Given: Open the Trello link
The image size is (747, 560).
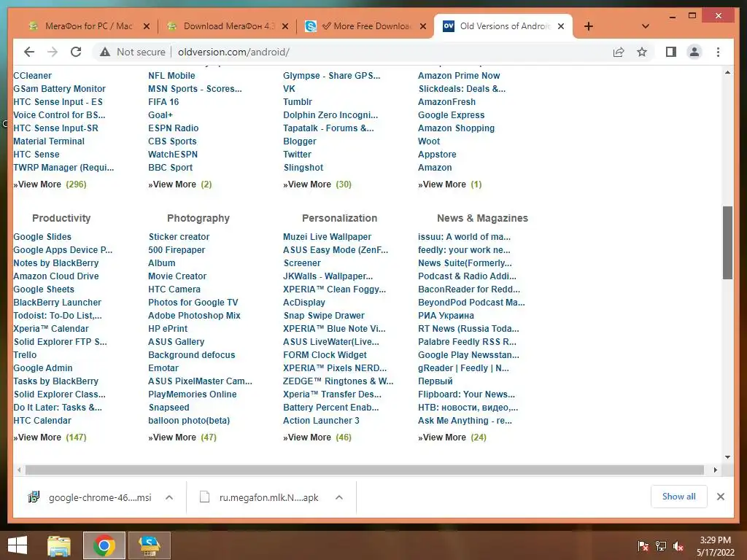Looking at the screenshot, I should [x=25, y=355].
